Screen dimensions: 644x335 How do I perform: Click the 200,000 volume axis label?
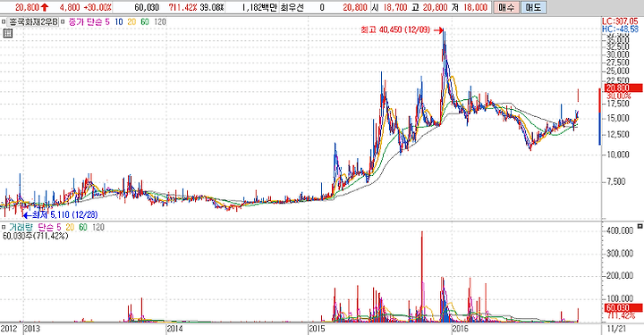[x=620, y=275]
